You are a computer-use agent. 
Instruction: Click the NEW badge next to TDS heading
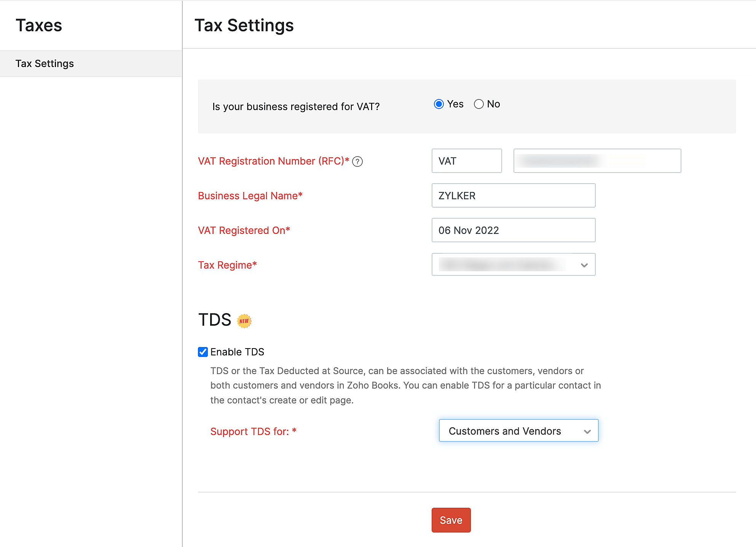click(245, 320)
